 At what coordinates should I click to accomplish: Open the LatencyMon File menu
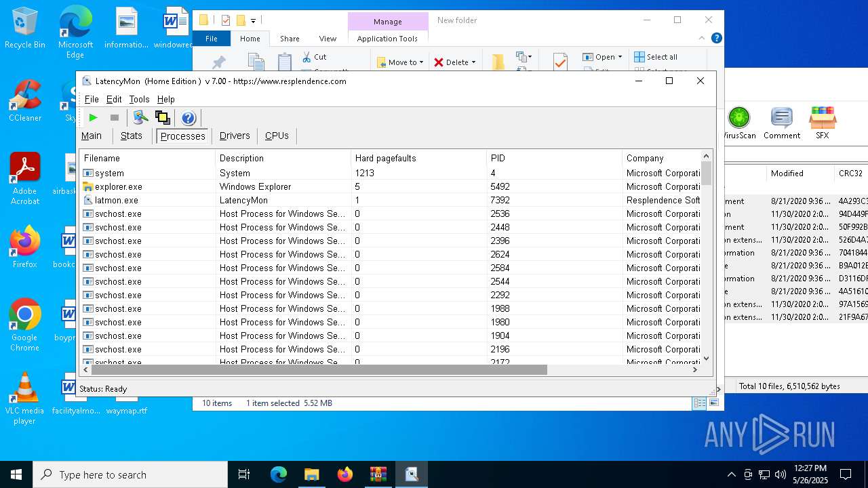pyautogui.click(x=92, y=99)
